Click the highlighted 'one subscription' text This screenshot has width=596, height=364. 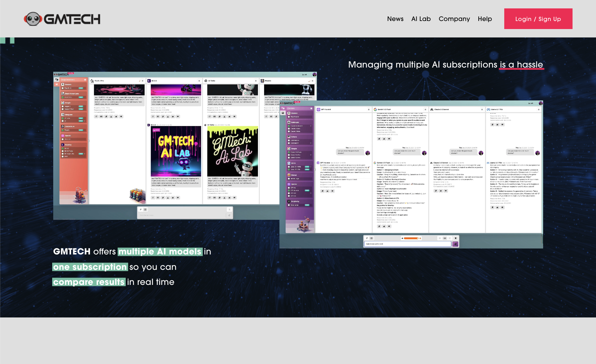point(90,267)
